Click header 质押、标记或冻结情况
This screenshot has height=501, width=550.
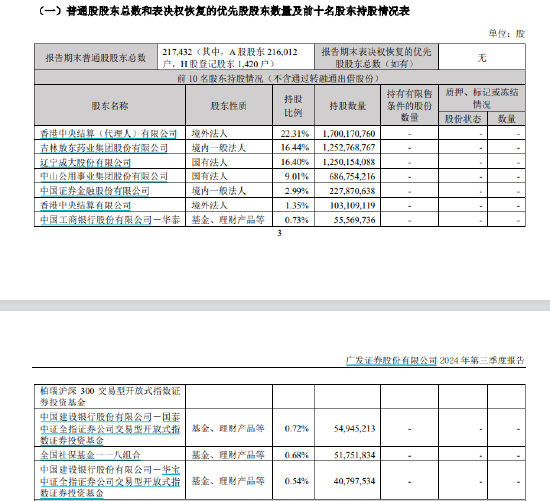coord(482,98)
